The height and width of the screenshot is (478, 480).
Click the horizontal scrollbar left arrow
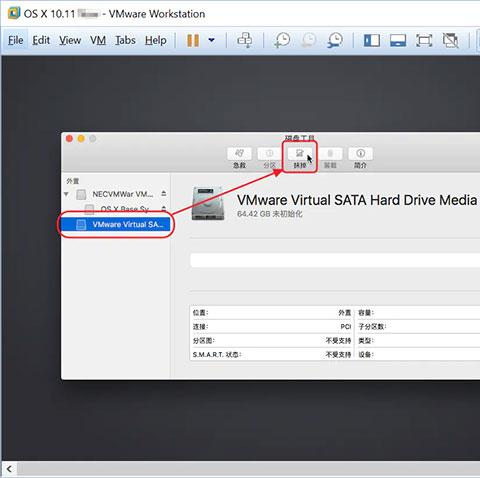9,469
